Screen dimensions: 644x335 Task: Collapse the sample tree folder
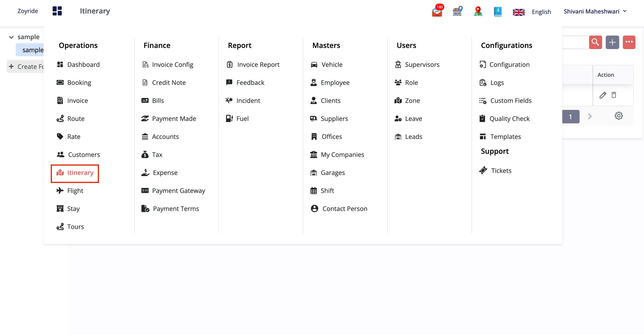[x=11, y=37]
